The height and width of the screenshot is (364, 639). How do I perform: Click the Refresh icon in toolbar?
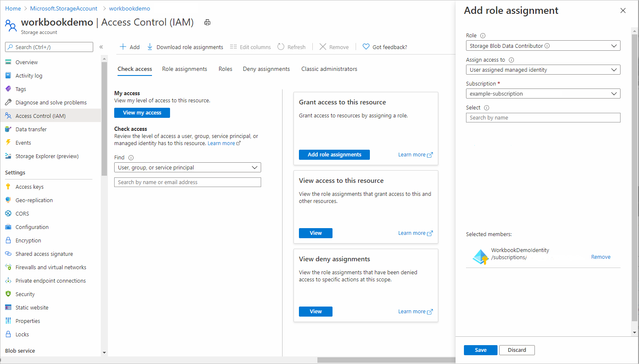tap(281, 47)
